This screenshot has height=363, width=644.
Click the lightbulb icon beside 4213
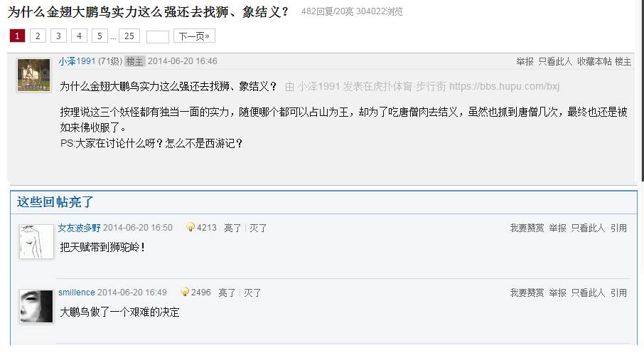[190, 228]
